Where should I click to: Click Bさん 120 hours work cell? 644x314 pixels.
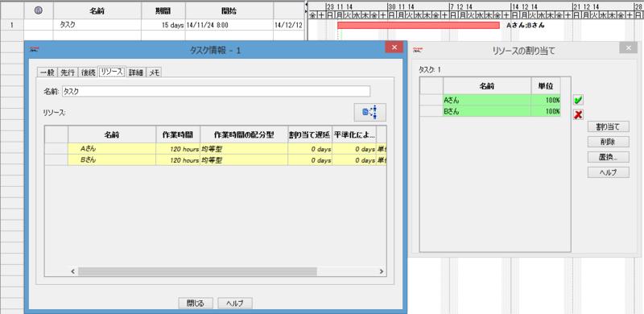(x=178, y=160)
